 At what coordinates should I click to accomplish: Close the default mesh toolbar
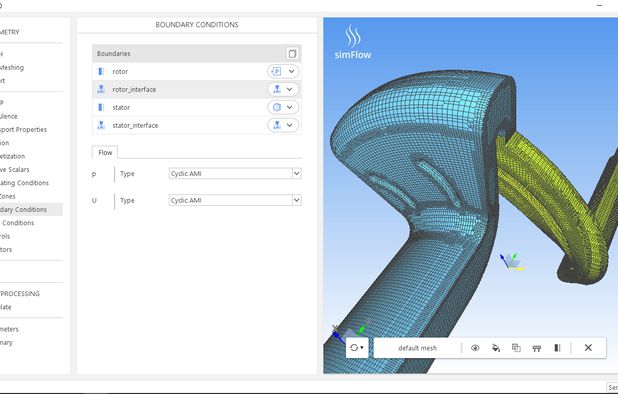coord(588,348)
